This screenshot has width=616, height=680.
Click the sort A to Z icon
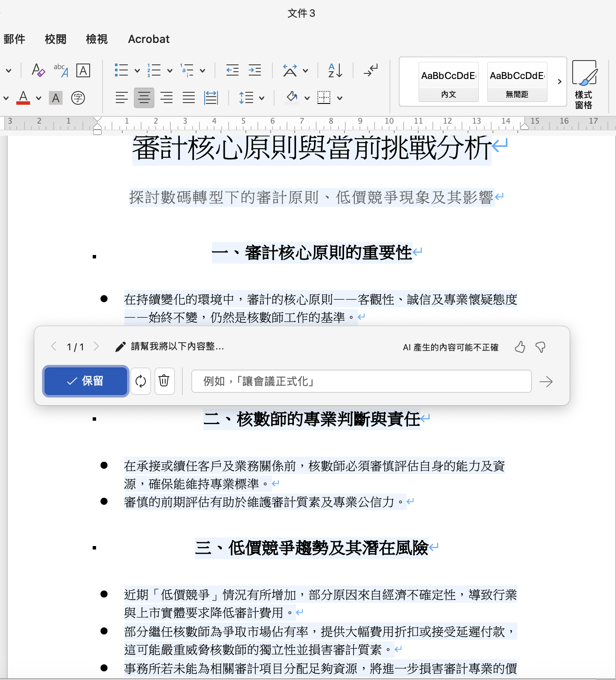335,70
